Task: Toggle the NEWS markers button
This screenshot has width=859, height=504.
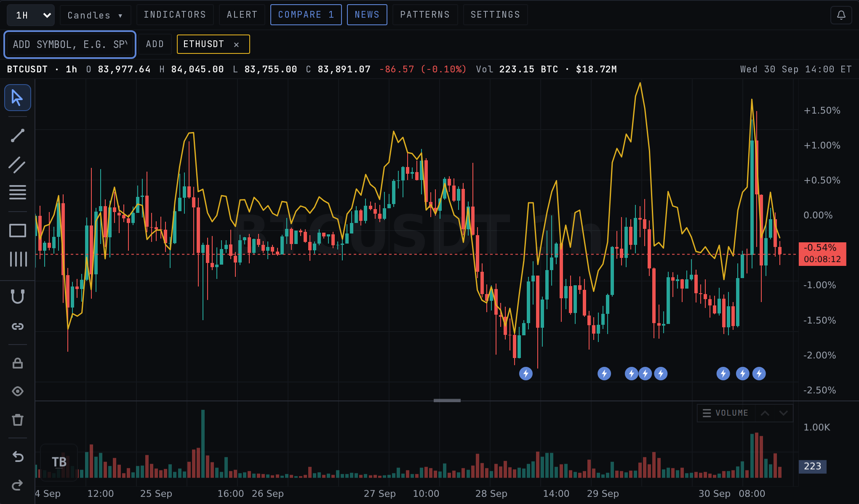Action: coord(367,15)
